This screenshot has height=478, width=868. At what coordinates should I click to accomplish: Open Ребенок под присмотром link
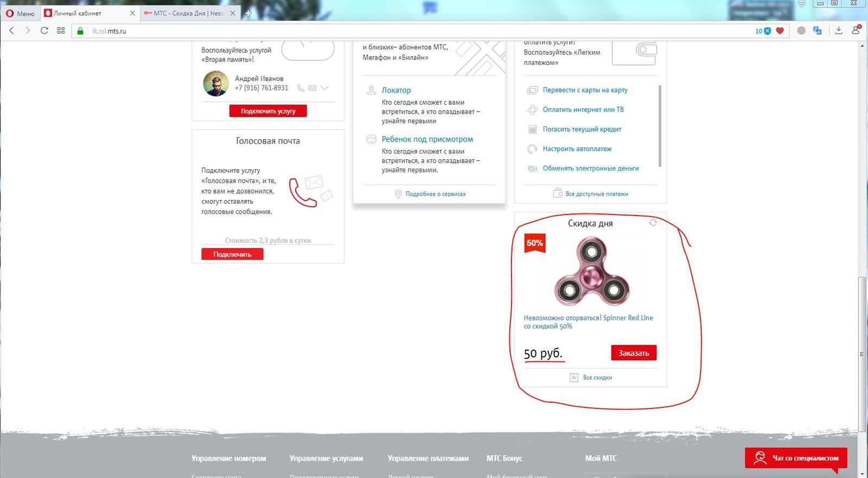coord(427,139)
